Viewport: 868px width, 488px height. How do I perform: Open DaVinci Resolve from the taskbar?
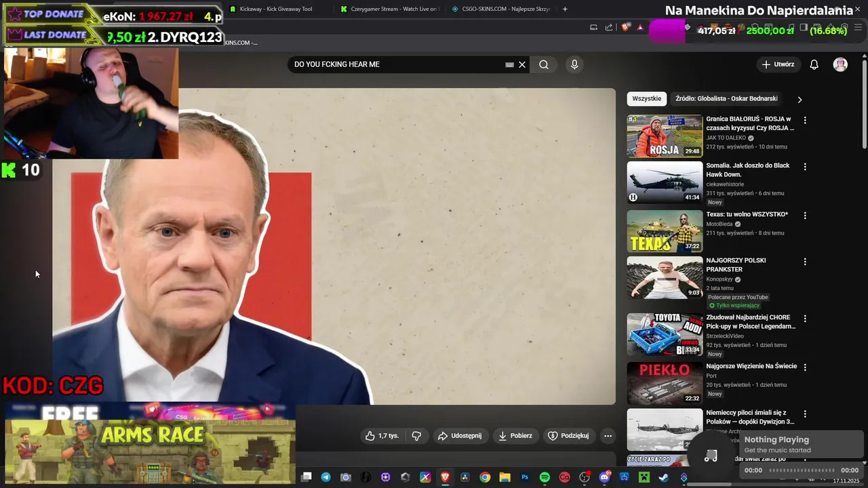(465, 477)
